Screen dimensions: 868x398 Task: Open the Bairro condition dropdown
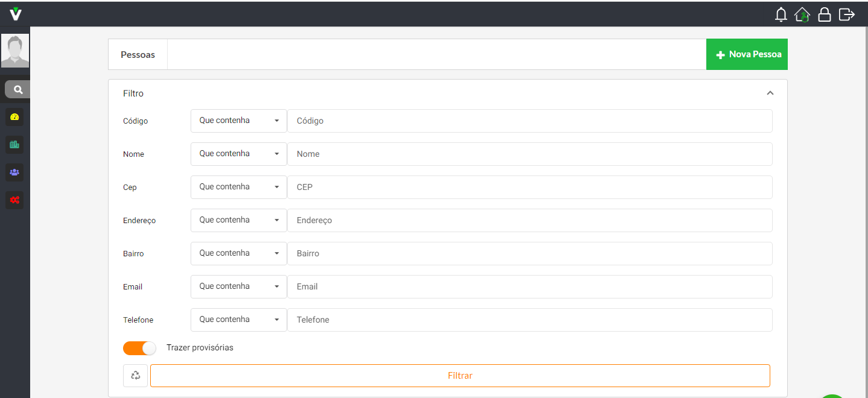tap(239, 253)
